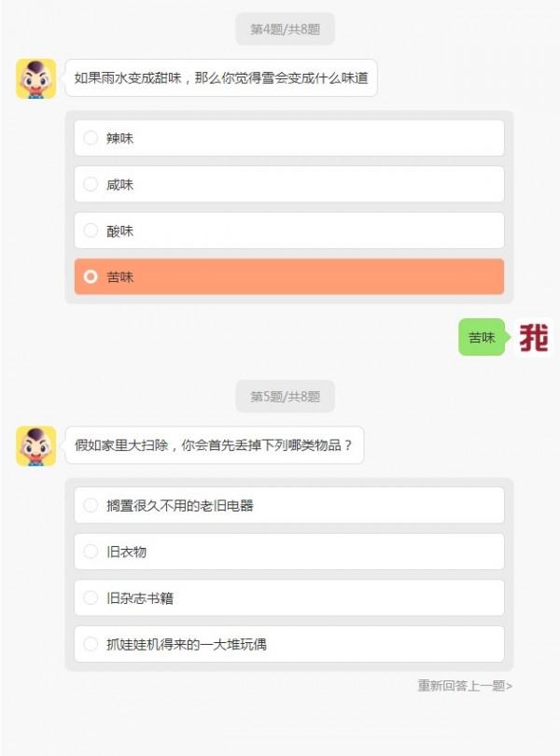Click the question bubble about 雨水变成甜味
The height and width of the screenshot is (756, 560).
tap(221, 77)
